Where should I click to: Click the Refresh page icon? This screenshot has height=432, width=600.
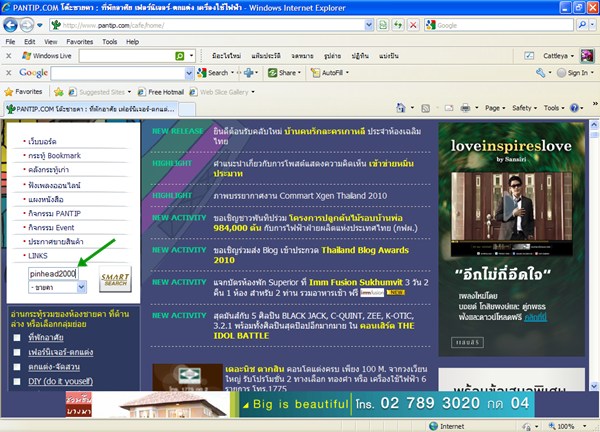pyautogui.click(x=398, y=25)
